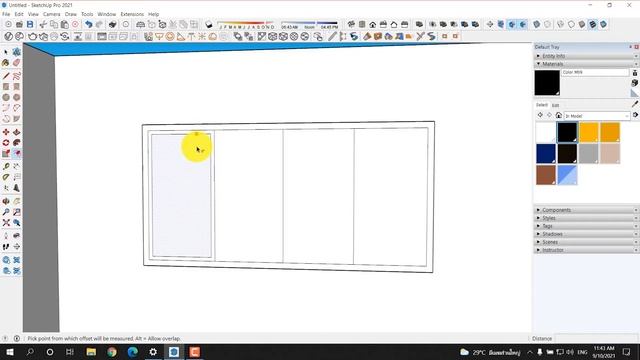Open the Extensions menu
The image size is (640, 360).
(x=132, y=14)
